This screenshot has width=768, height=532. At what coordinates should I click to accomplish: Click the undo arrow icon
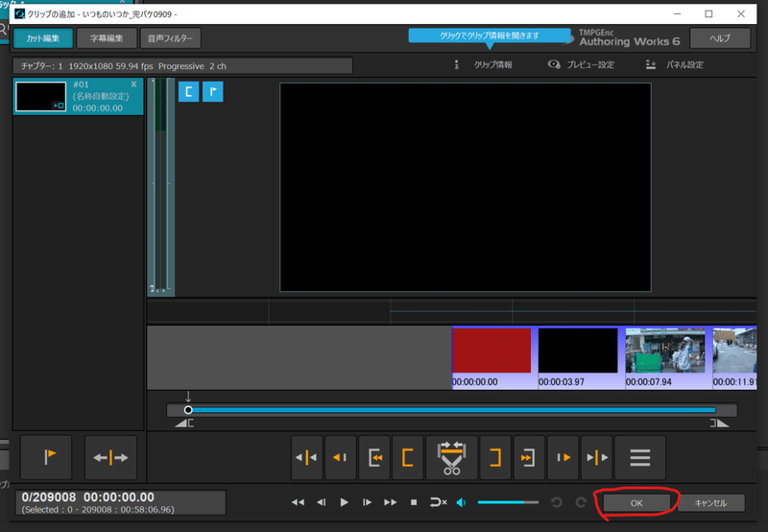pos(557,502)
